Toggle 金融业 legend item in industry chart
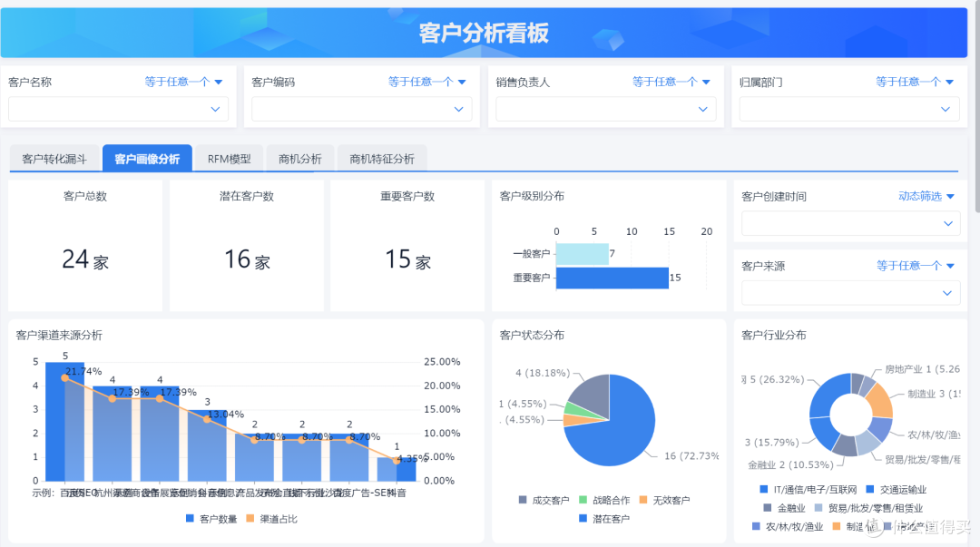Viewport: 980px width, 547px height. 784,508
